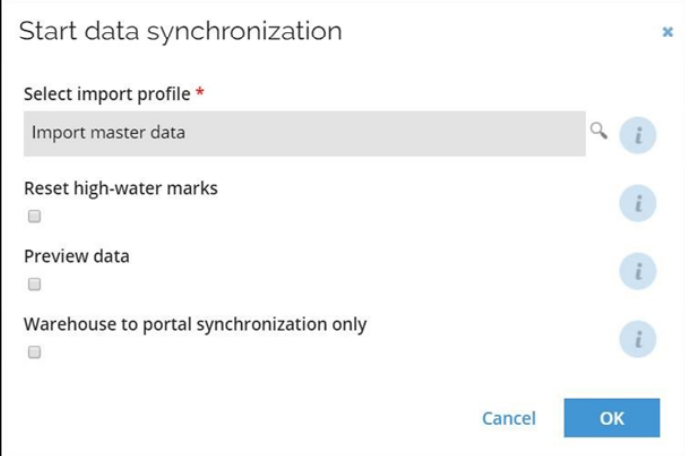
Task: Enable the Reset high-water marks checkbox
Action: coord(35,216)
